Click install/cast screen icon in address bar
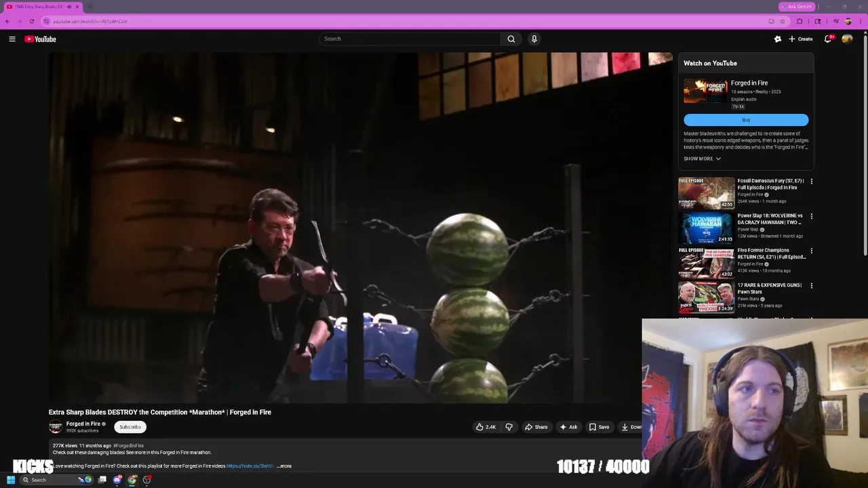868x488 pixels. pos(771,21)
